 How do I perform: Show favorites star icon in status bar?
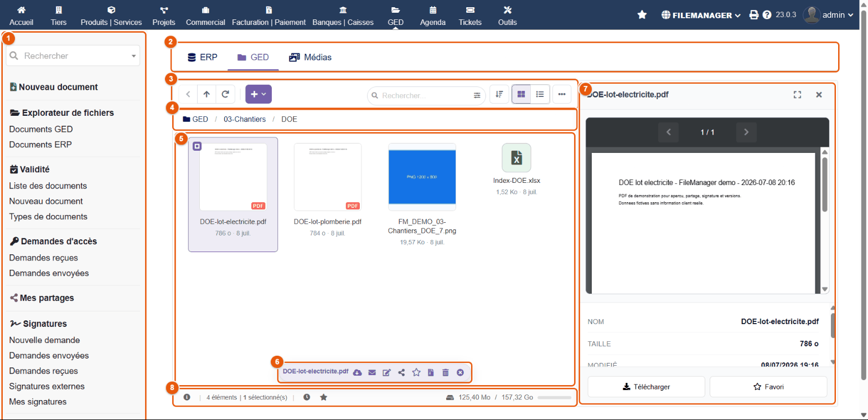pyautogui.click(x=324, y=397)
